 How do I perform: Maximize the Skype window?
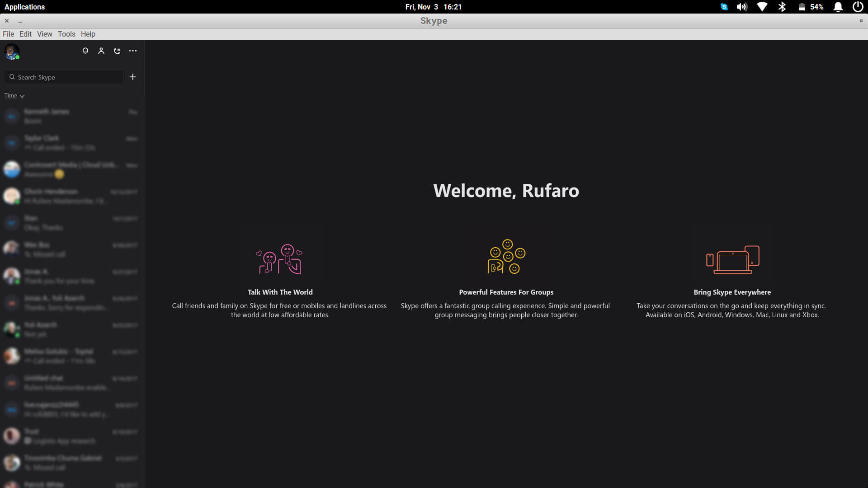click(861, 21)
